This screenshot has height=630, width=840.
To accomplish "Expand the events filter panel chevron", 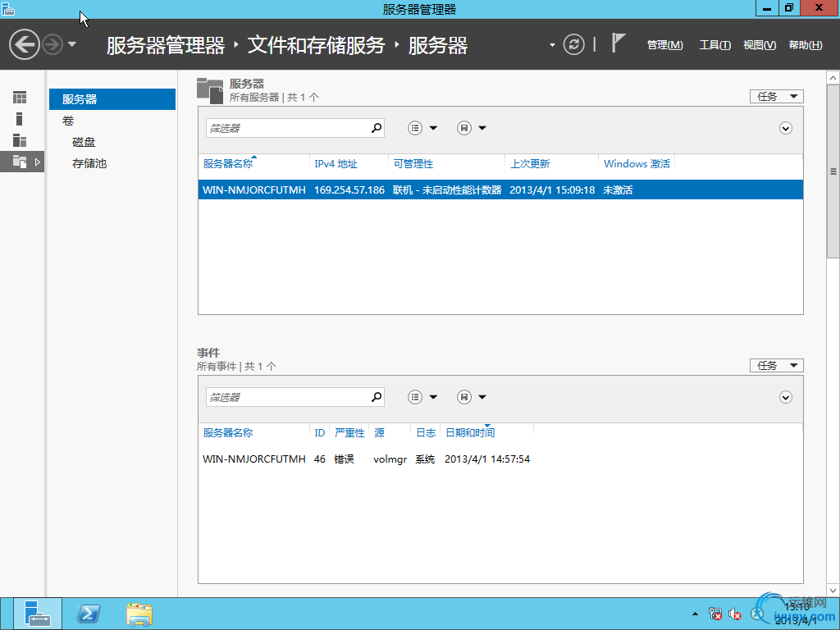I will point(786,397).
